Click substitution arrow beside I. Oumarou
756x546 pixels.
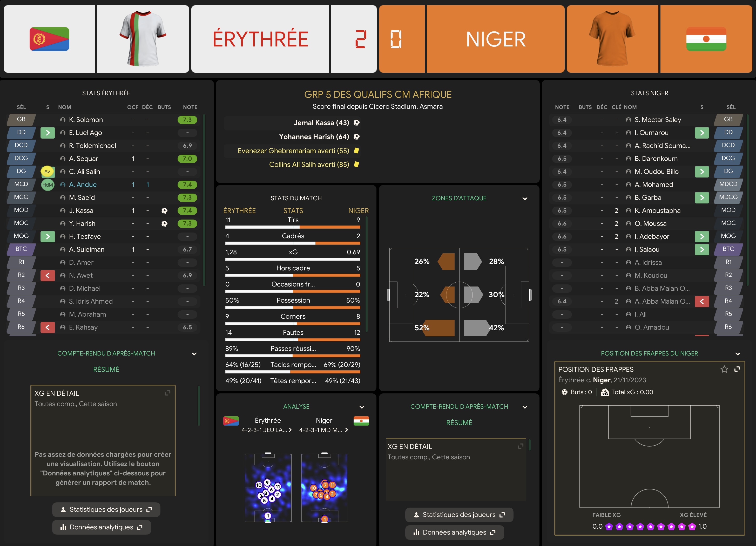tap(702, 133)
